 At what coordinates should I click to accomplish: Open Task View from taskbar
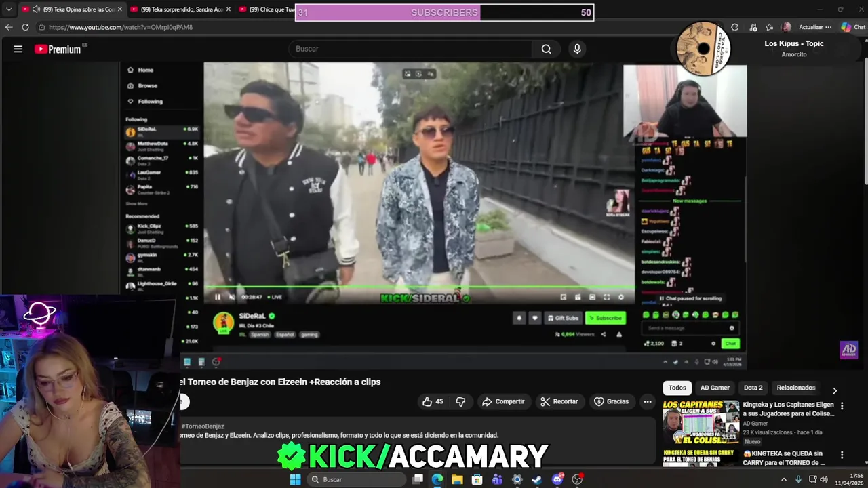(x=418, y=479)
